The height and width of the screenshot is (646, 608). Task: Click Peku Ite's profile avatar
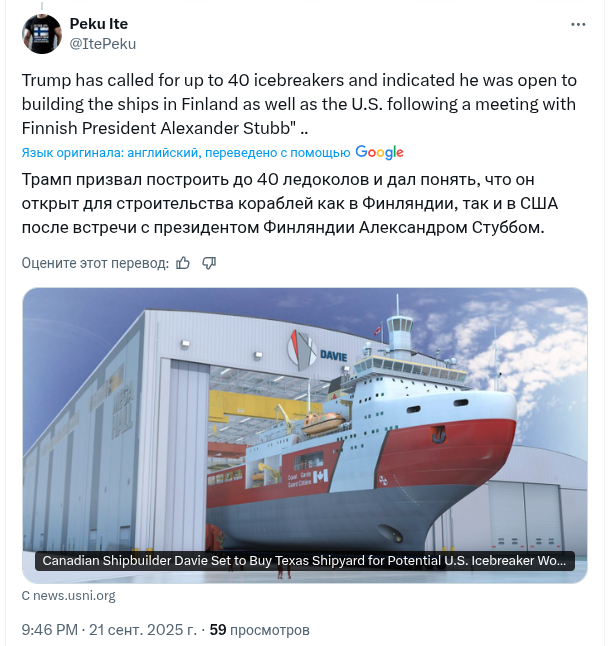pos(41,33)
